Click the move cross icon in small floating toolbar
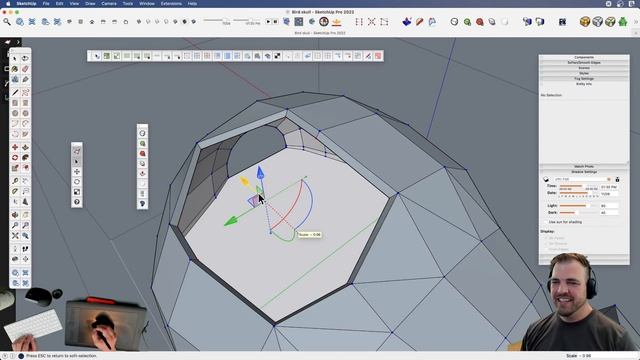640x360 pixels. [x=77, y=171]
